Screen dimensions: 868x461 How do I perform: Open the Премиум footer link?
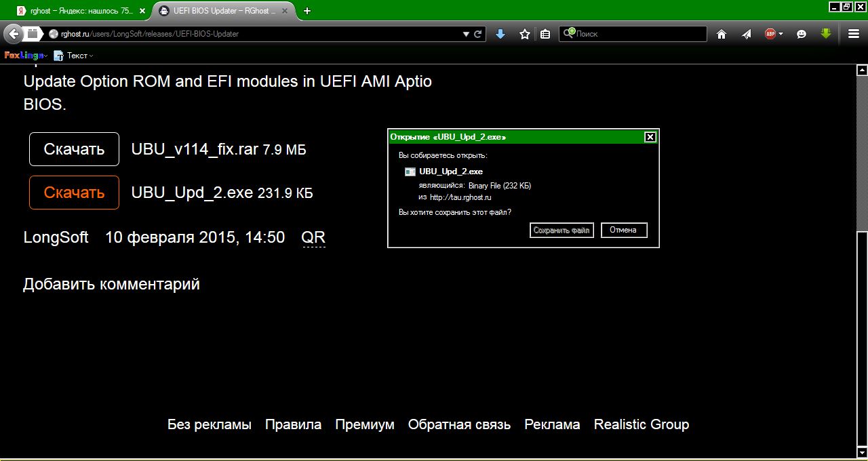pyautogui.click(x=365, y=424)
